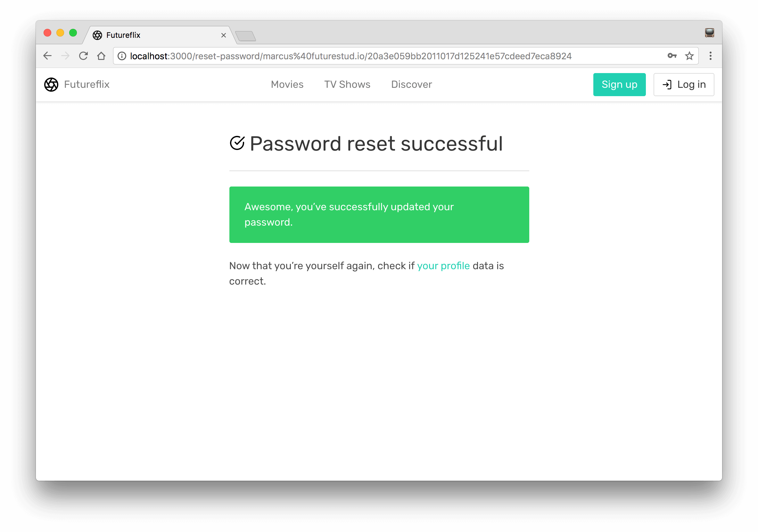Image resolution: width=758 pixels, height=532 pixels.
Task: Bookmark this page with star icon
Action: pos(689,56)
